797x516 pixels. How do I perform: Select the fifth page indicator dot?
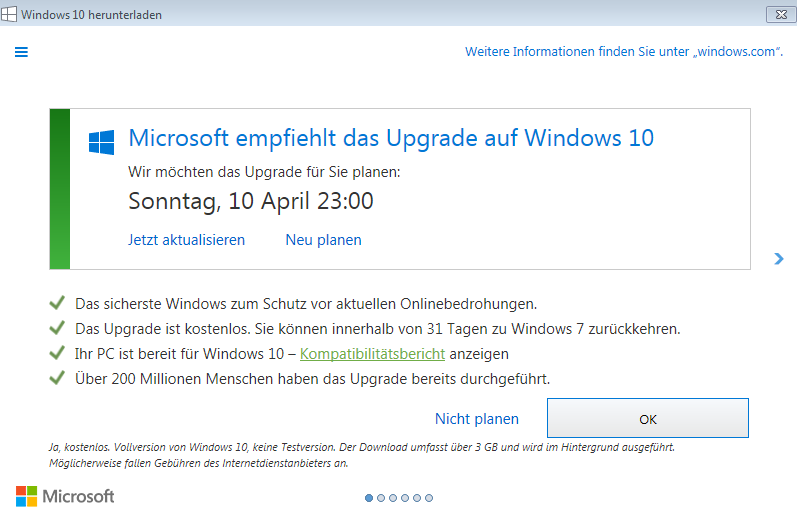tap(417, 498)
